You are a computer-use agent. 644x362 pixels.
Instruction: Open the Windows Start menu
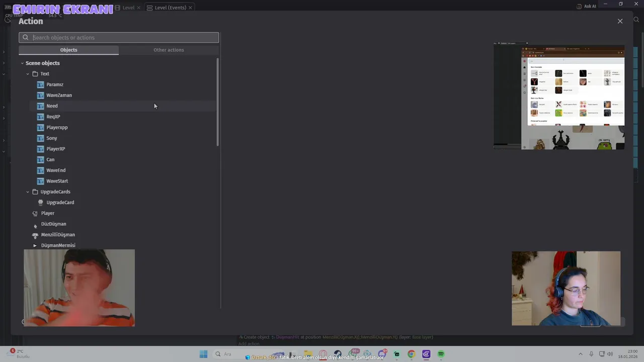point(203,354)
